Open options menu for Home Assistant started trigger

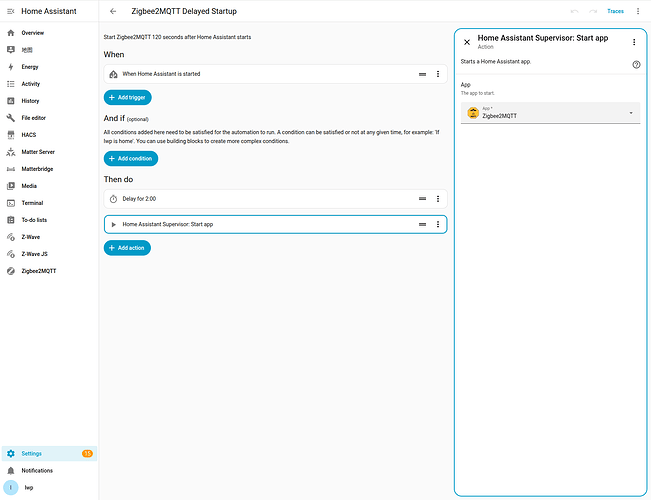438,74
